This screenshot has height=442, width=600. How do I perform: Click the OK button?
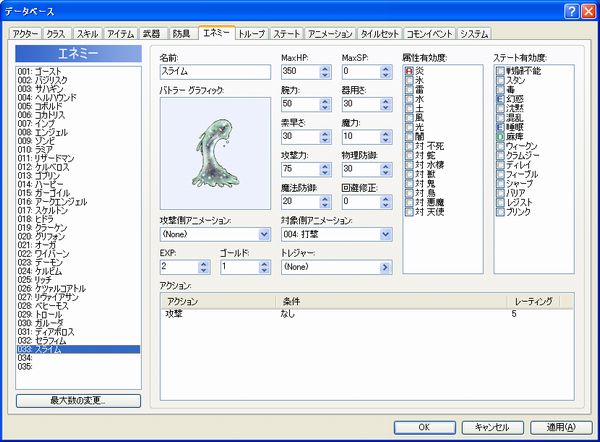pyautogui.click(x=425, y=427)
